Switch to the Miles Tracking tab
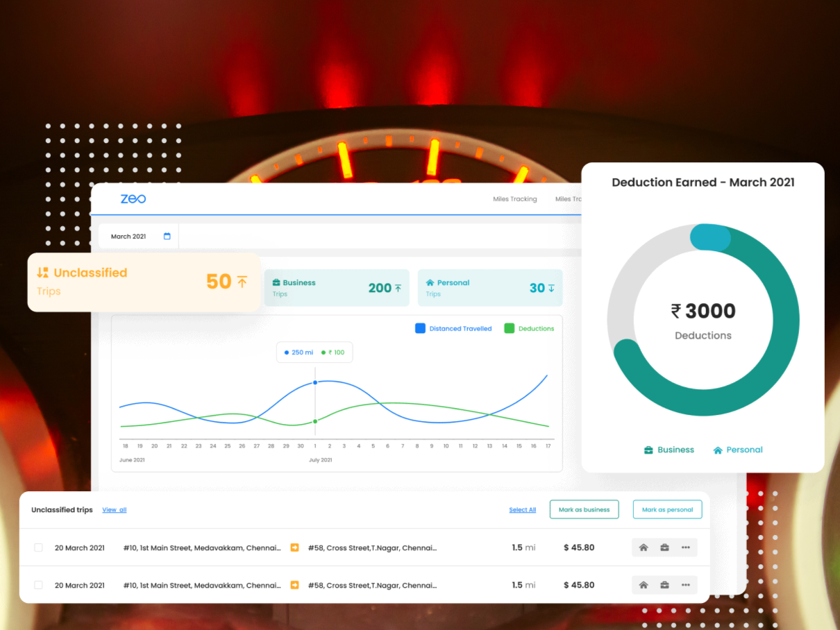Screen dimensions: 840x630 coord(514,199)
